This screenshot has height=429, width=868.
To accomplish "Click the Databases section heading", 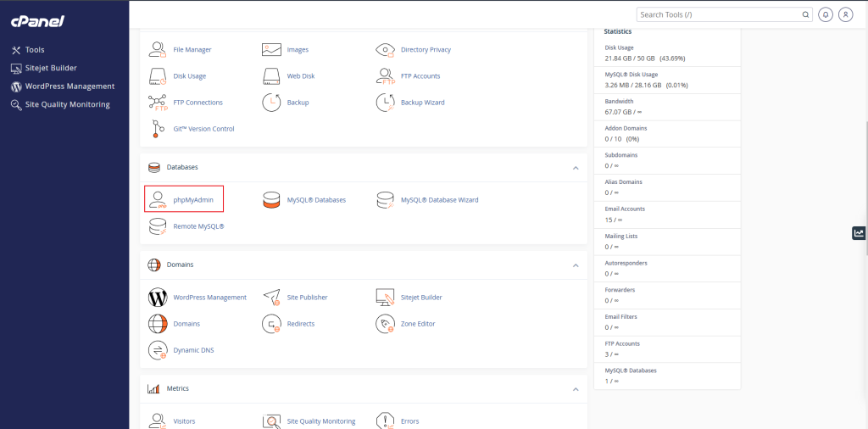I will click(x=182, y=167).
